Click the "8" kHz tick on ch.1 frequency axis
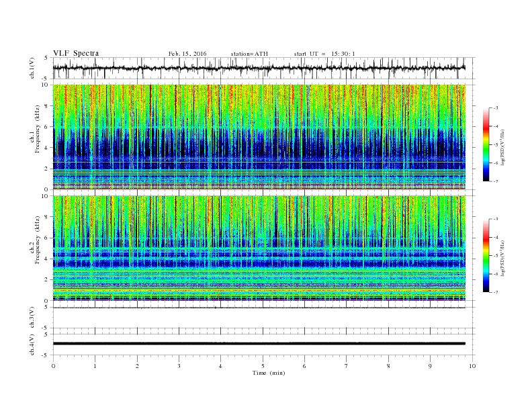Viewport: 532px width, 411px height. click(x=46, y=106)
